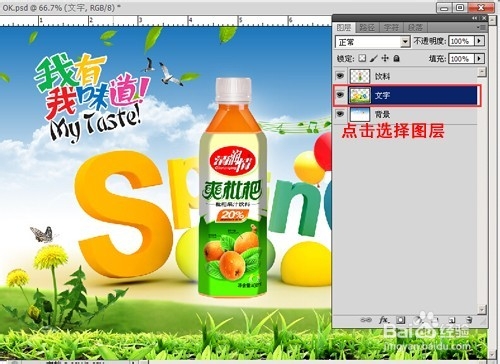The height and width of the screenshot is (364, 500).
Task: Switch to the 段落 tab
Action: pyautogui.click(x=415, y=27)
